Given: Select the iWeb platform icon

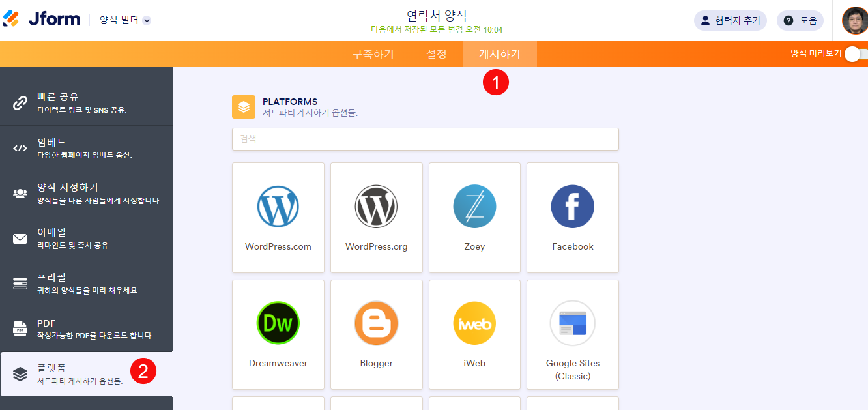Looking at the screenshot, I should pyautogui.click(x=474, y=323).
